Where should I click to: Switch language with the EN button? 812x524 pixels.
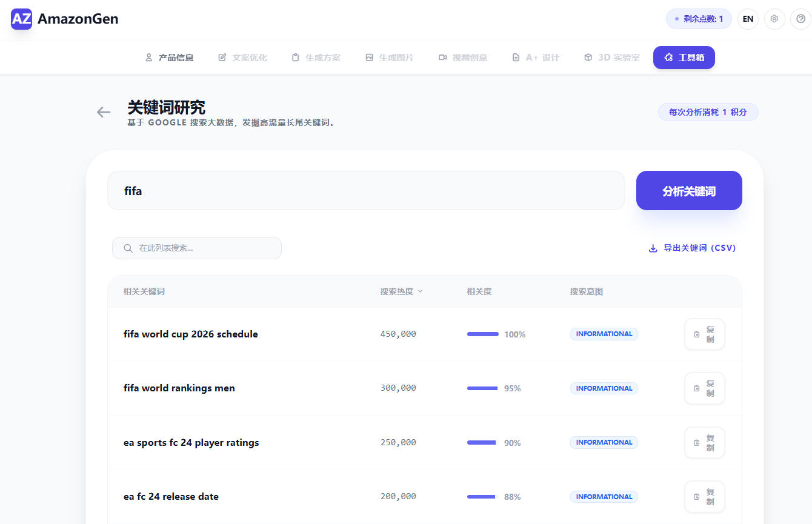click(748, 19)
